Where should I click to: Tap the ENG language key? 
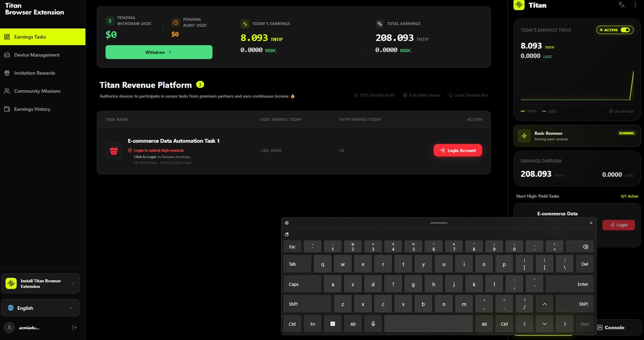(584, 324)
